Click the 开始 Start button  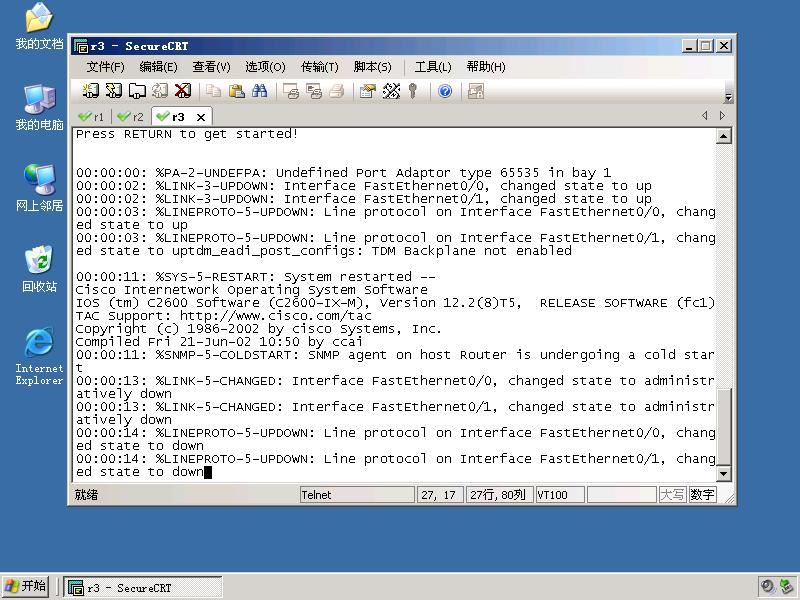pos(26,586)
